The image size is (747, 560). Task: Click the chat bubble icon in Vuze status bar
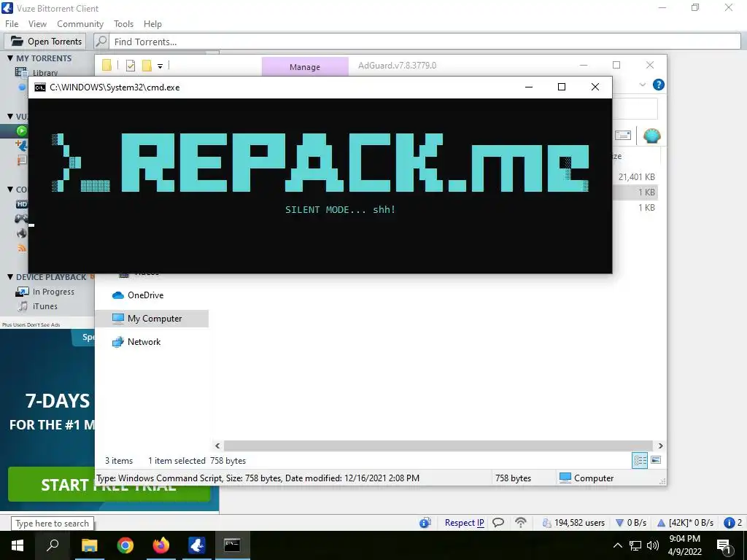[498, 523]
